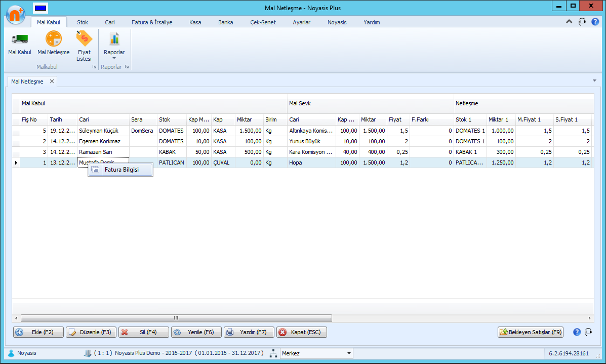Open the Kasa ribbon tab
The width and height of the screenshot is (606, 364).
click(195, 22)
